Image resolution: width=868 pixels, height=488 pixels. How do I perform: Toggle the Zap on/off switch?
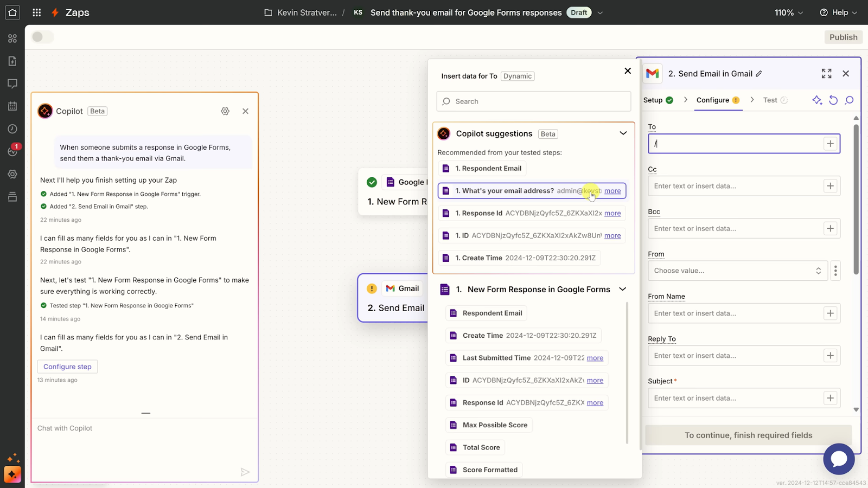click(x=42, y=37)
